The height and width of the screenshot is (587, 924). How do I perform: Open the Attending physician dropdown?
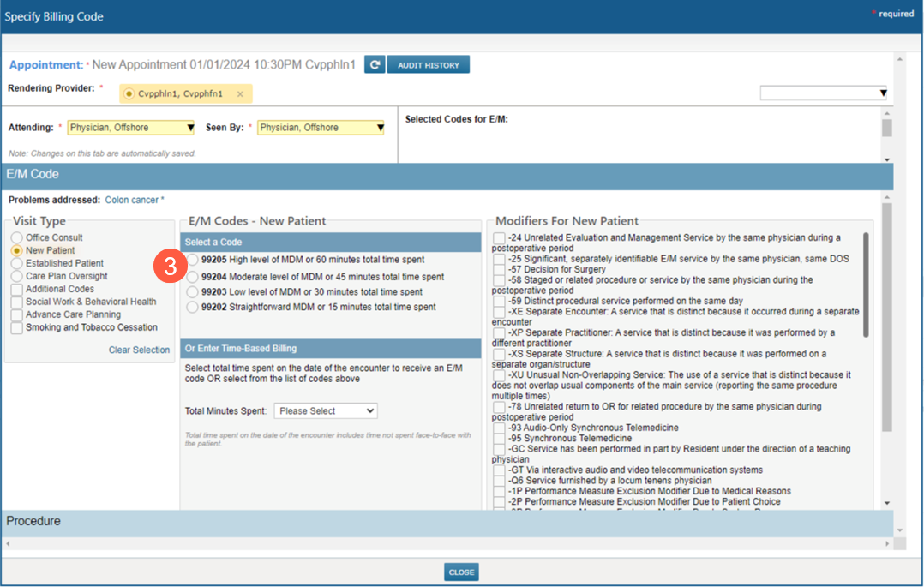(131, 128)
